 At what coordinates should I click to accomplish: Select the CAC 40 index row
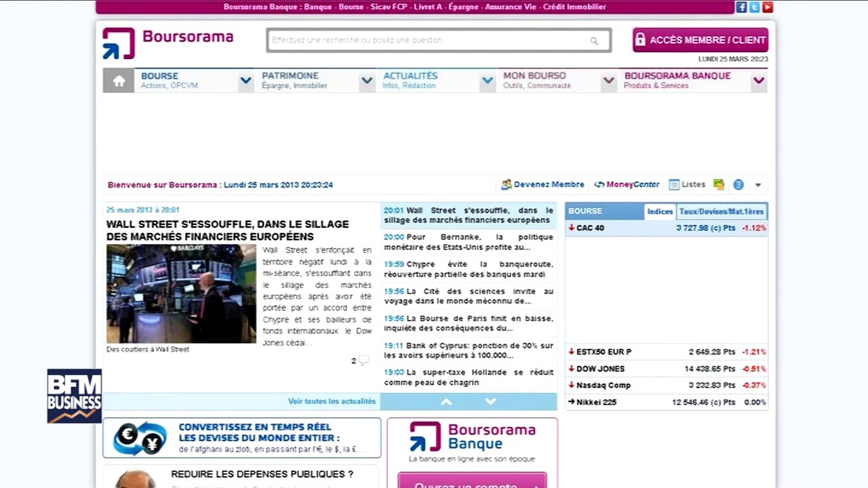[x=667, y=228]
